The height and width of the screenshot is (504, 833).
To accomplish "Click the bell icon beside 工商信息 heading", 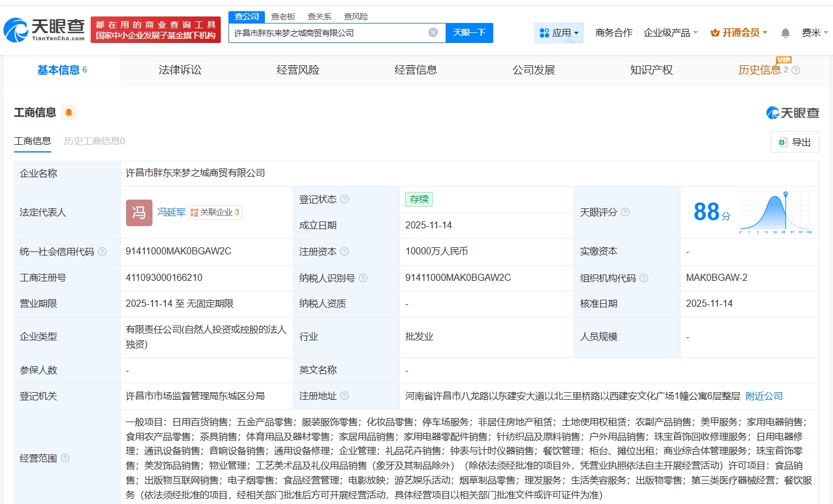I will (69, 112).
